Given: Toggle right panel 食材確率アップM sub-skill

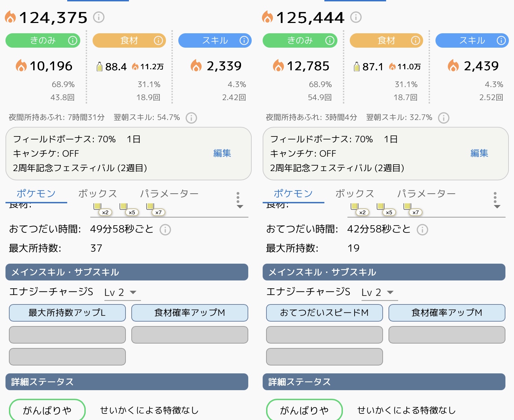Looking at the screenshot, I should (x=447, y=313).
